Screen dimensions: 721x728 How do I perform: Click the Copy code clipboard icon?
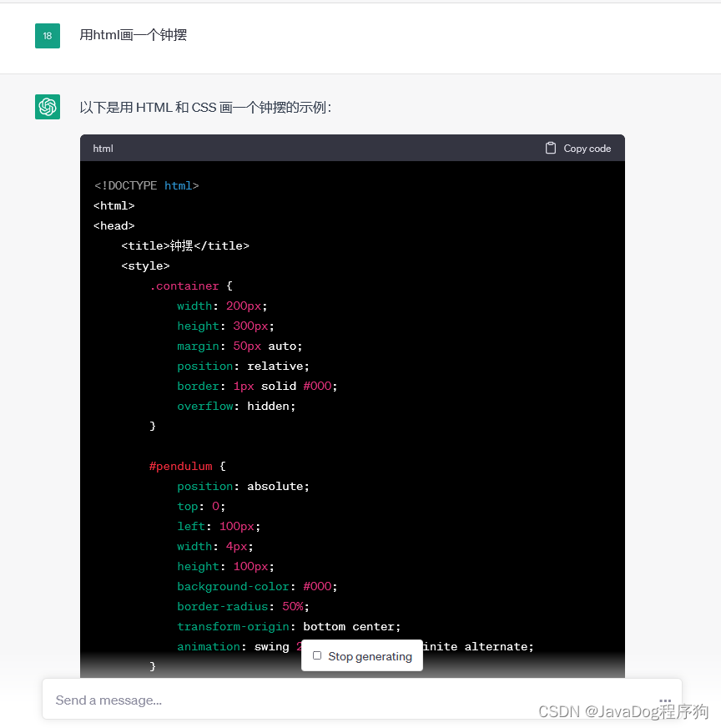click(x=550, y=148)
